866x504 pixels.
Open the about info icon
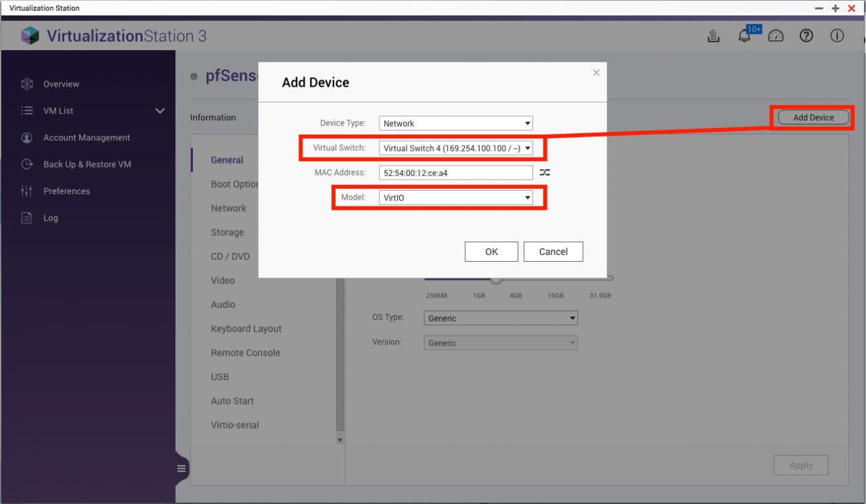(837, 37)
